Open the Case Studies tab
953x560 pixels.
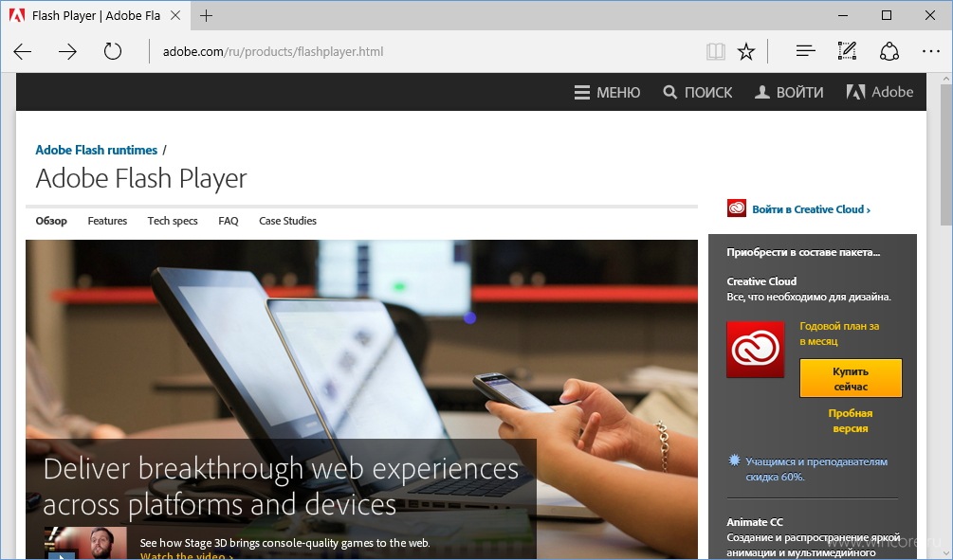(287, 221)
